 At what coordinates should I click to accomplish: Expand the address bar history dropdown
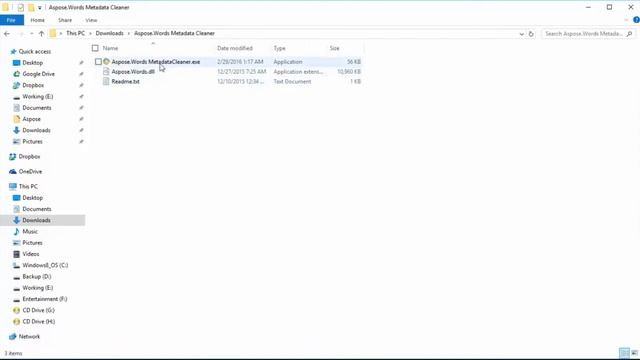521,34
